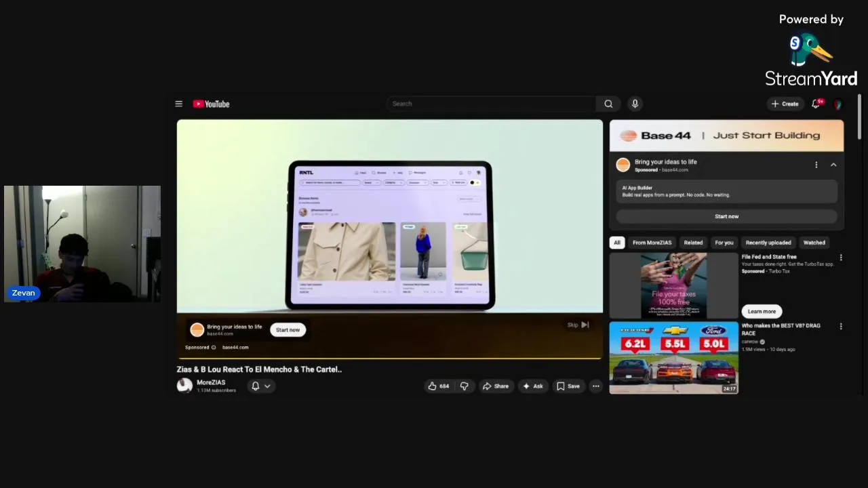Click Learn more on TurboTax ad
The image size is (868, 488).
(x=762, y=311)
